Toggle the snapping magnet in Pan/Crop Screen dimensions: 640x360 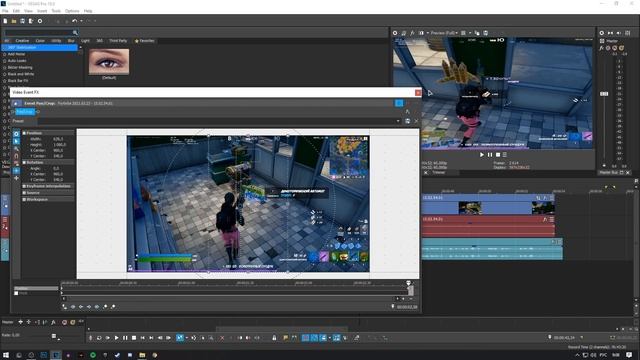16,156
